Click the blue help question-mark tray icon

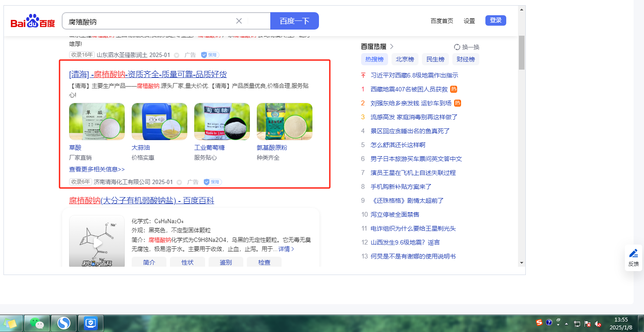[549, 323]
